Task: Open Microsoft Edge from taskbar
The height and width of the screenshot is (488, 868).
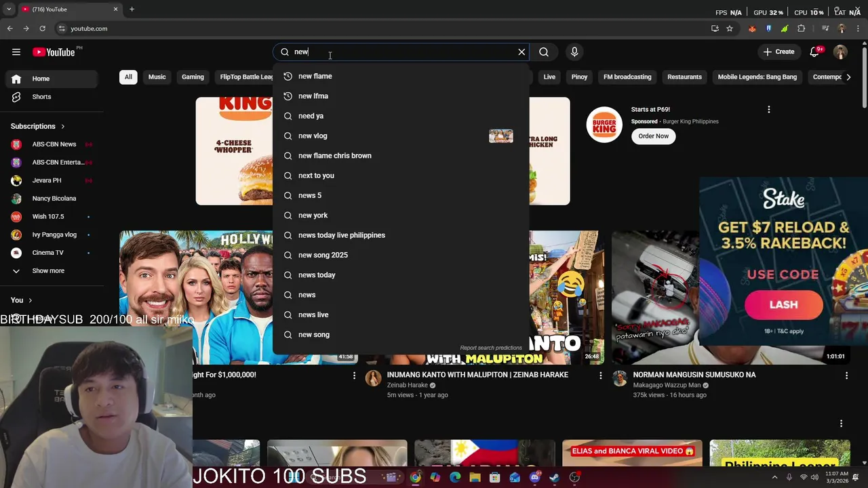Action: click(x=455, y=477)
